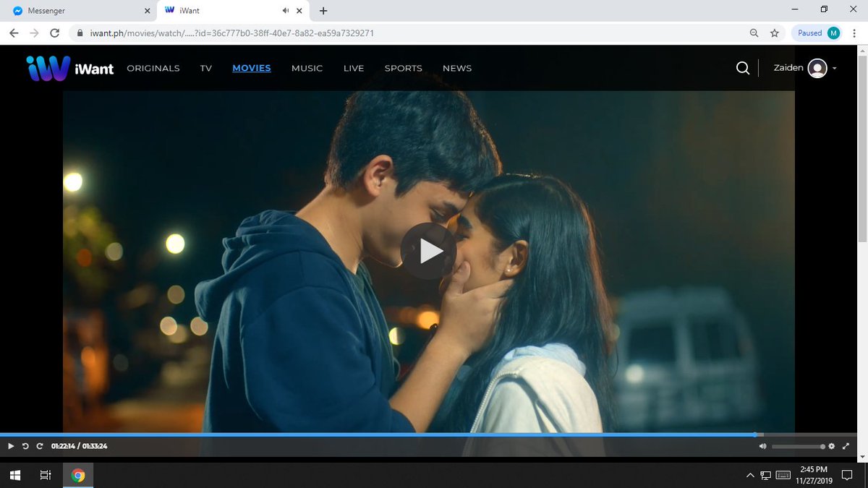This screenshot has height=488, width=868.
Task: Bookmark this page with the star
Action: pyautogui.click(x=774, y=33)
